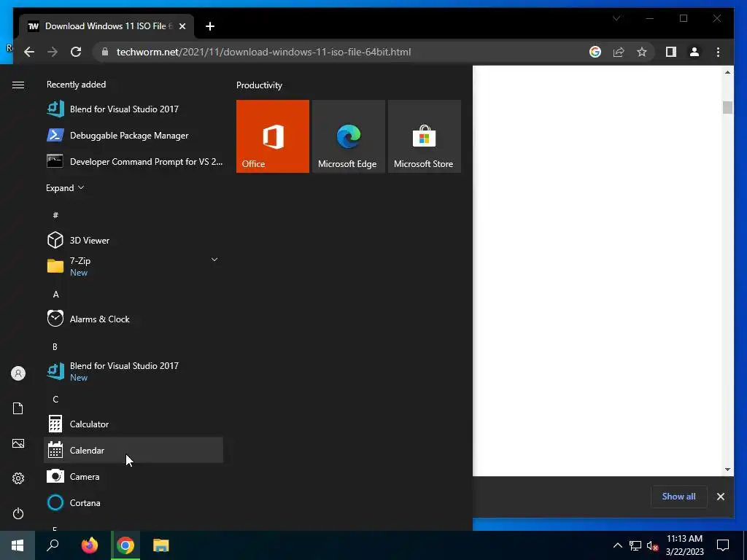The height and width of the screenshot is (560, 747).
Task: Open Pictures from the Start sidebar
Action: pos(18,443)
